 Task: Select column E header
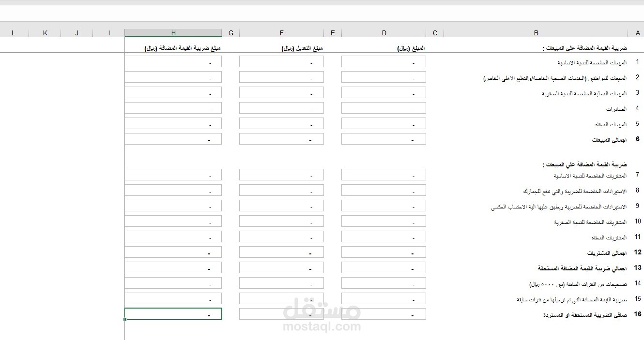point(333,33)
